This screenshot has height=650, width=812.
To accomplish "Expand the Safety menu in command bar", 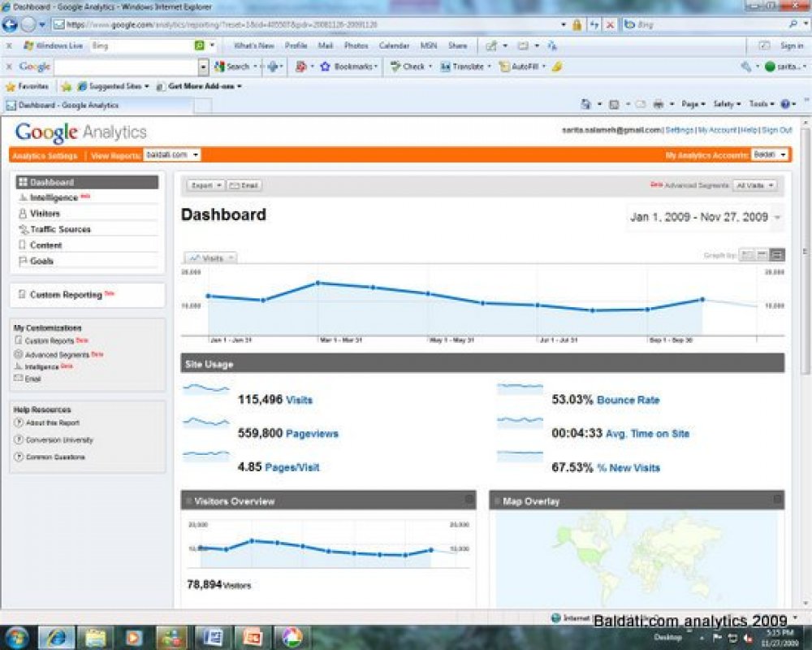I will [727, 104].
